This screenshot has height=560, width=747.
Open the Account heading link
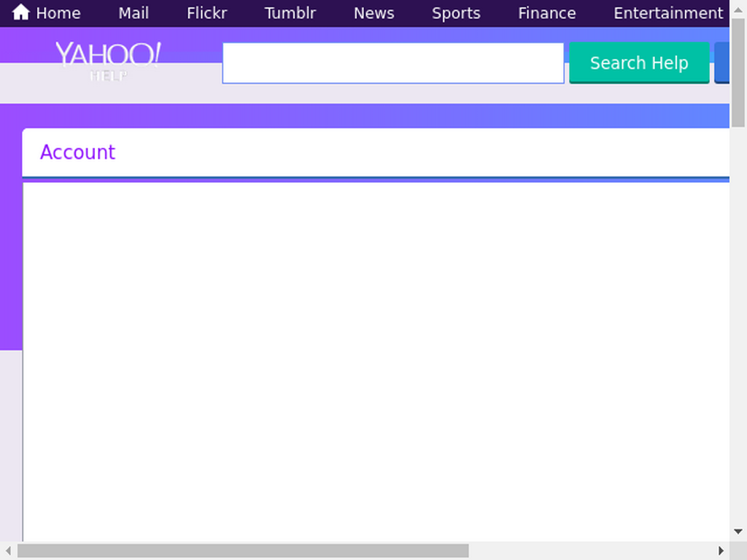(77, 152)
